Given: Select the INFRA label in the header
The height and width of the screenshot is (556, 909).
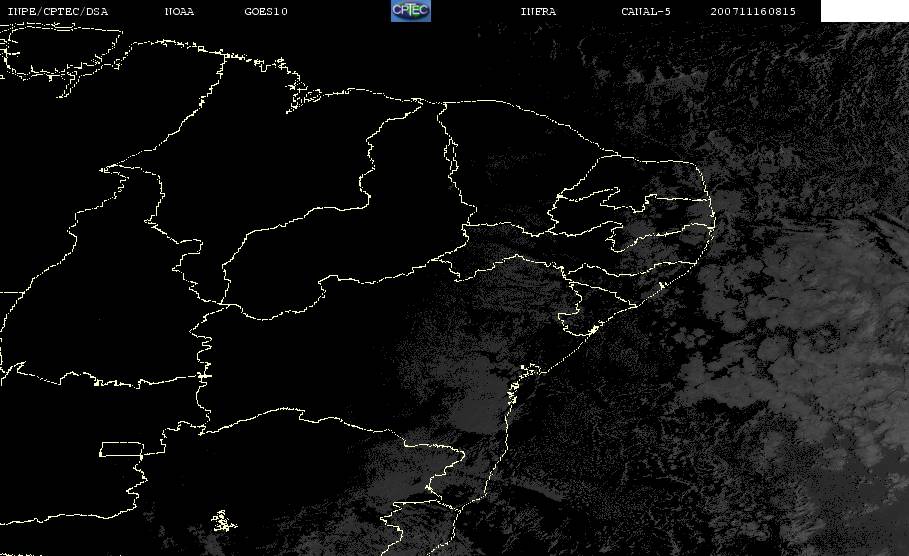Looking at the screenshot, I should click(538, 12).
